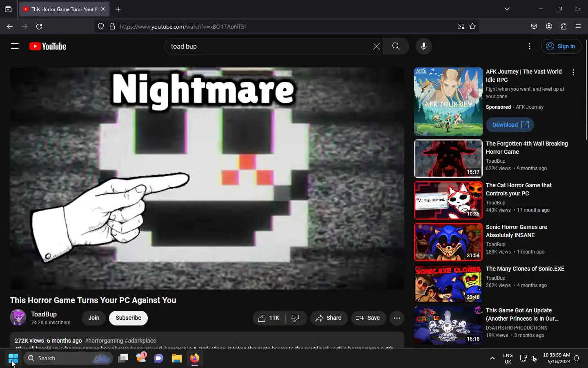Screen dimensions: 588x368
Task: View site info via the padlock icon
Action: [112, 27]
